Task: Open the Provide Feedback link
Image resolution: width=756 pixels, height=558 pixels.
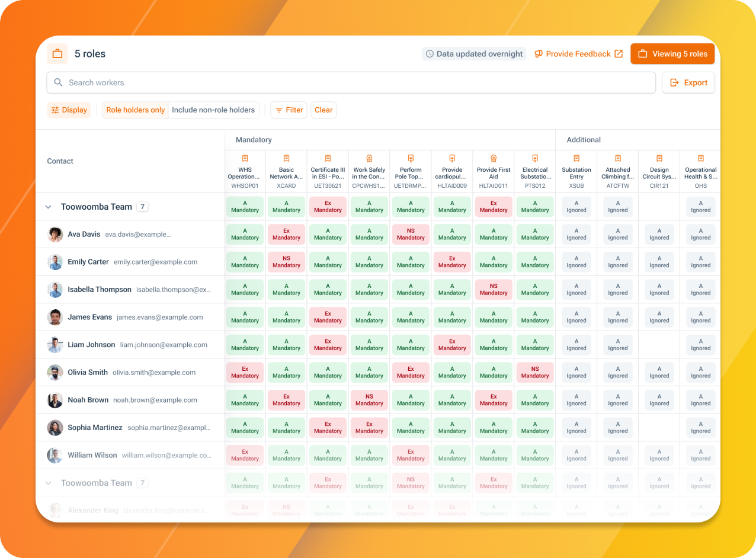Action: (578, 54)
